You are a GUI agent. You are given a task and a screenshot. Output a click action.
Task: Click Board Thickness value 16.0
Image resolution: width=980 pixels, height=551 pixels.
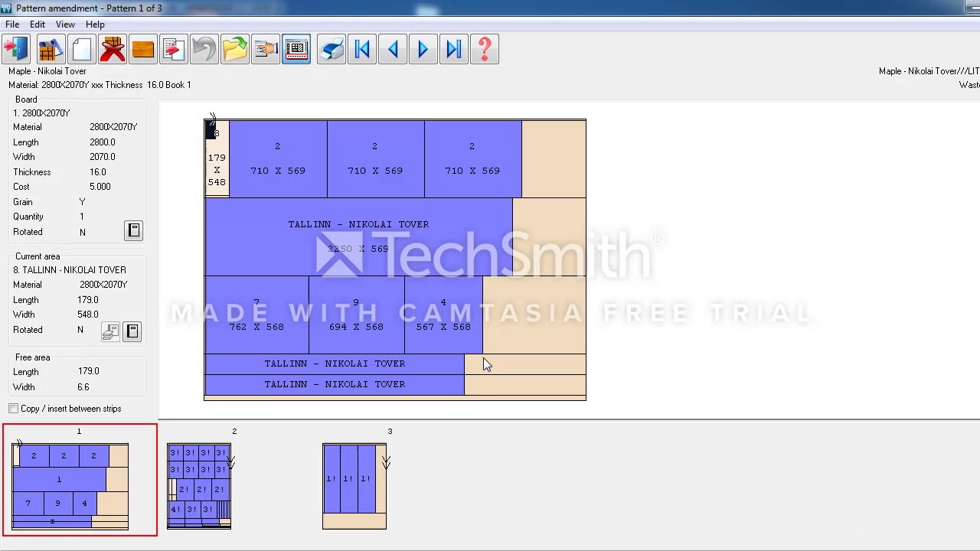pos(97,172)
